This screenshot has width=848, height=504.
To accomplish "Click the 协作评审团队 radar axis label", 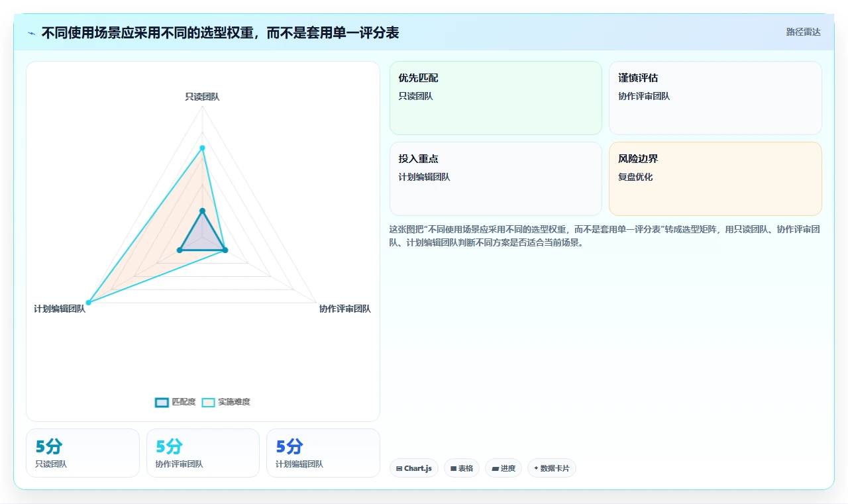I will coord(345,309).
